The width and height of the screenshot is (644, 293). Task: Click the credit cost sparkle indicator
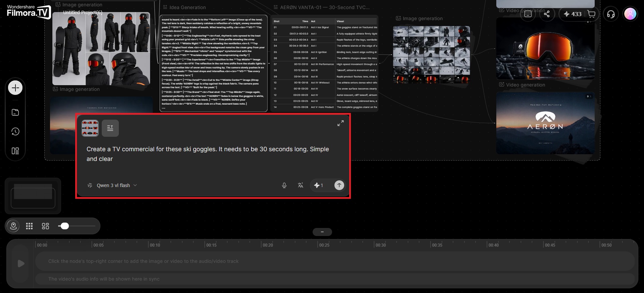[x=318, y=185]
